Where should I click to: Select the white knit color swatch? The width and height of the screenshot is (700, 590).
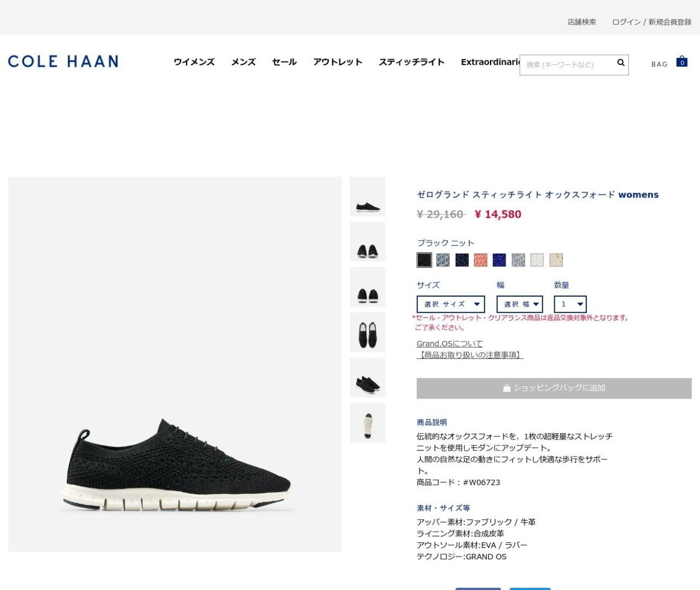pos(537,260)
